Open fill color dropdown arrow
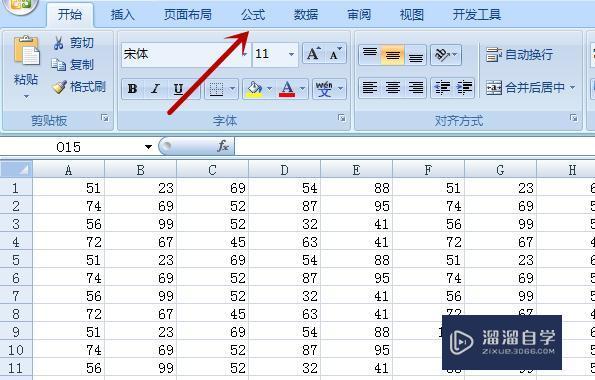This screenshot has width=595, height=380. [x=269, y=89]
